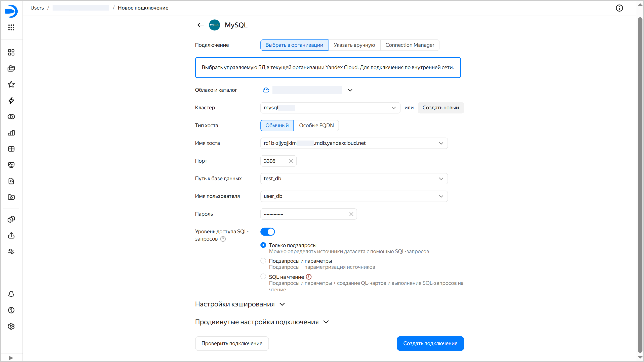Select the SQL на чтение radio option

[x=263, y=277]
